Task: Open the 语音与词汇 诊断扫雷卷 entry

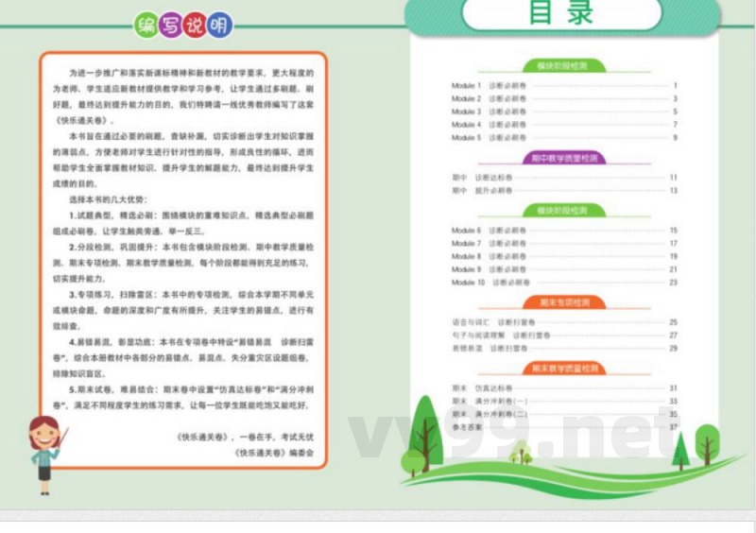Action: pyautogui.click(x=564, y=322)
